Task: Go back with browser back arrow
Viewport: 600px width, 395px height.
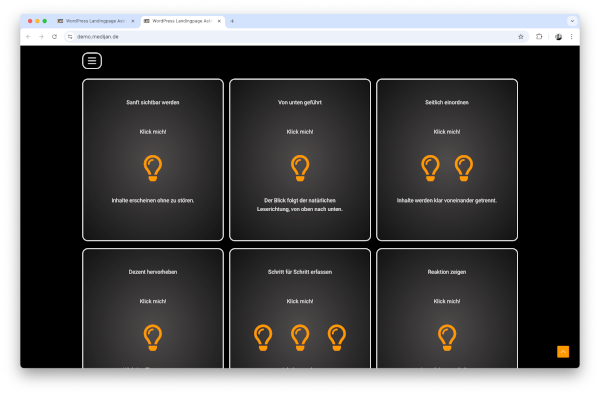Action: pyautogui.click(x=28, y=37)
